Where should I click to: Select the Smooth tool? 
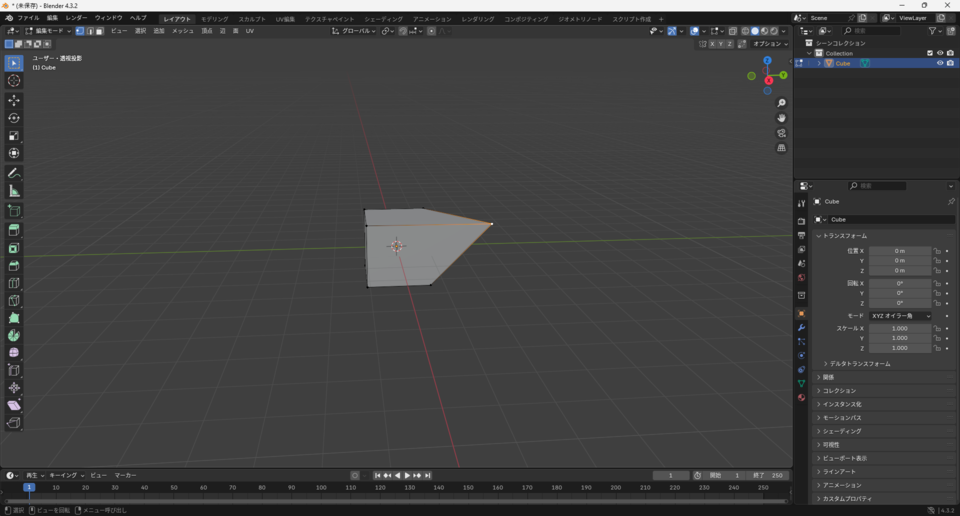click(x=14, y=353)
